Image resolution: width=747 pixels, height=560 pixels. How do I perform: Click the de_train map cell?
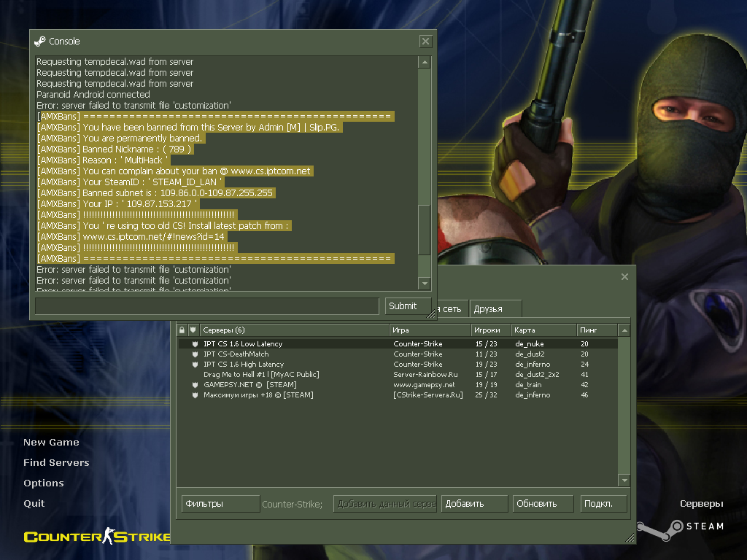[528, 385]
